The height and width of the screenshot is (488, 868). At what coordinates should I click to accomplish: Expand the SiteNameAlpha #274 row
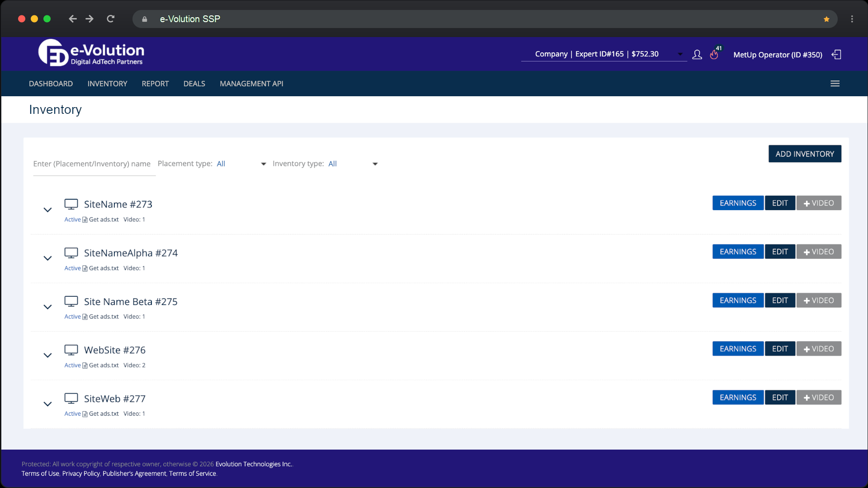tap(47, 258)
